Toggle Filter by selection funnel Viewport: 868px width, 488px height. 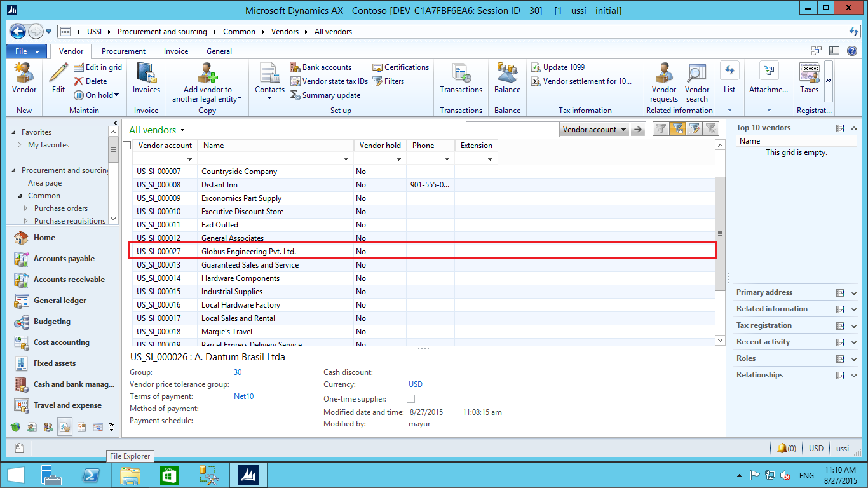point(661,129)
